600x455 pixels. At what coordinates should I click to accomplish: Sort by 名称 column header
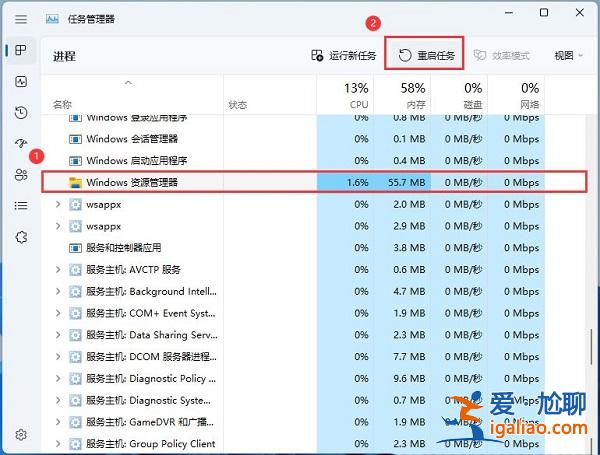coord(132,95)
